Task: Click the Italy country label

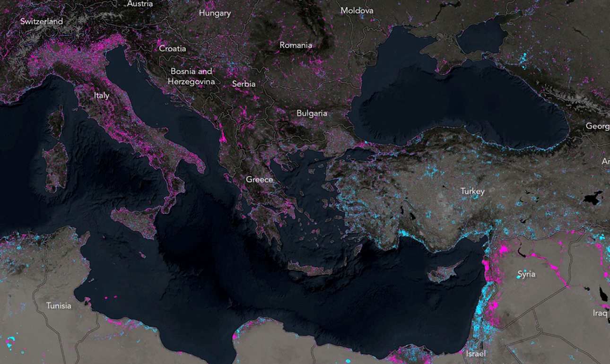Action: (x=102, y=95)
